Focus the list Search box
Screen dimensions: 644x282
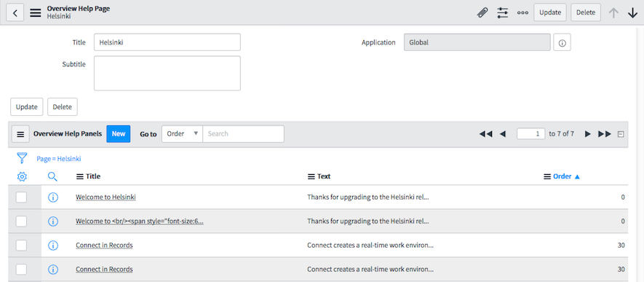coord(243,134)
